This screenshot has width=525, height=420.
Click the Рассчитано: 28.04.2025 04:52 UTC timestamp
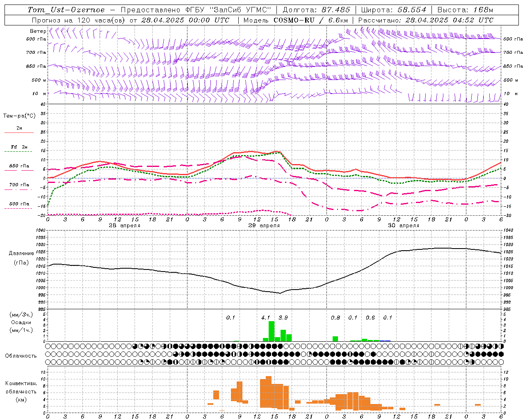pos(426,20)
